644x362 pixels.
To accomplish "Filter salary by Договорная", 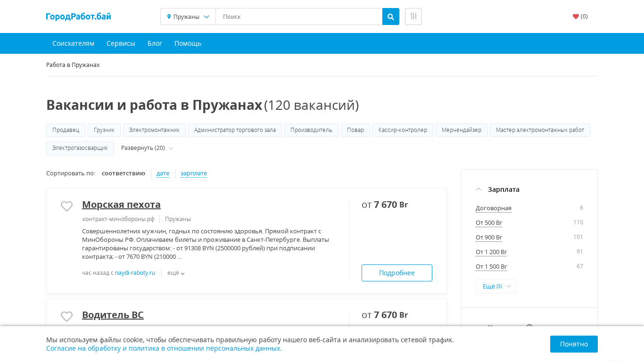I will (494, 208).
